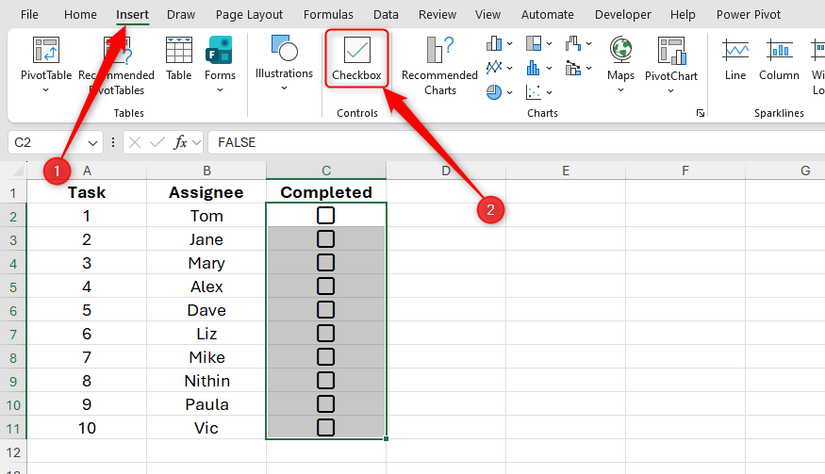Select the 'Assignee' header cell
This screenshot has height=474, width=825.
coord(206,192)
